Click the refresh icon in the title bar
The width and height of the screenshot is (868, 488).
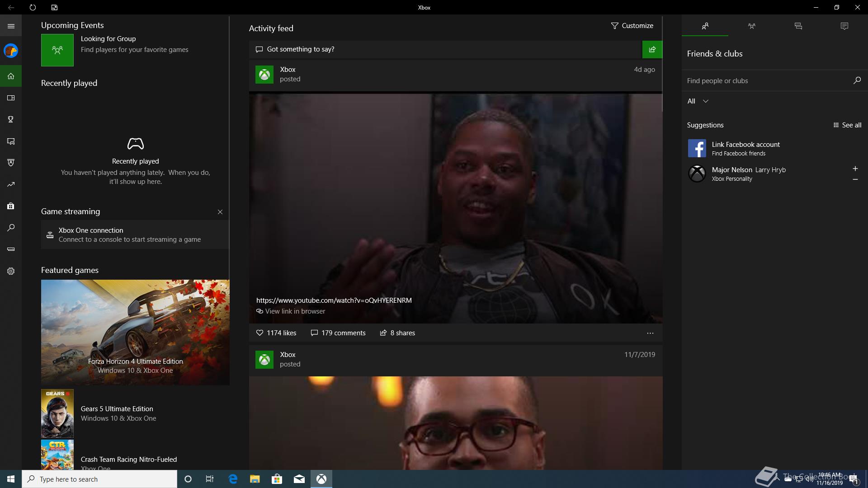pos(33,7)
